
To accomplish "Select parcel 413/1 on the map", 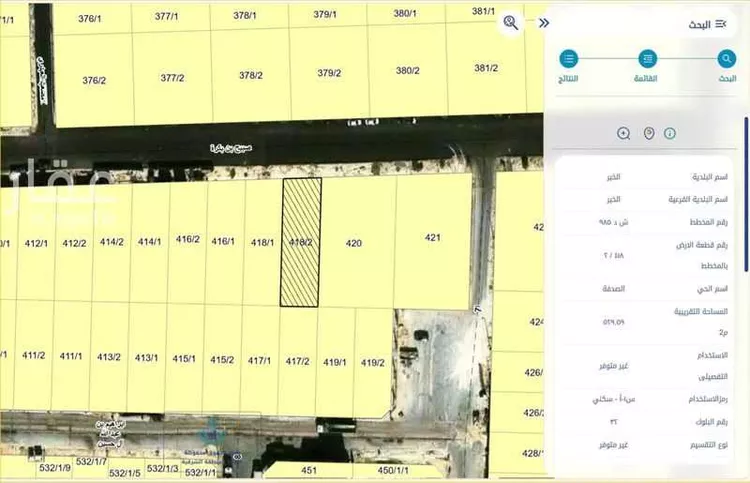I will tap(146, 358).
